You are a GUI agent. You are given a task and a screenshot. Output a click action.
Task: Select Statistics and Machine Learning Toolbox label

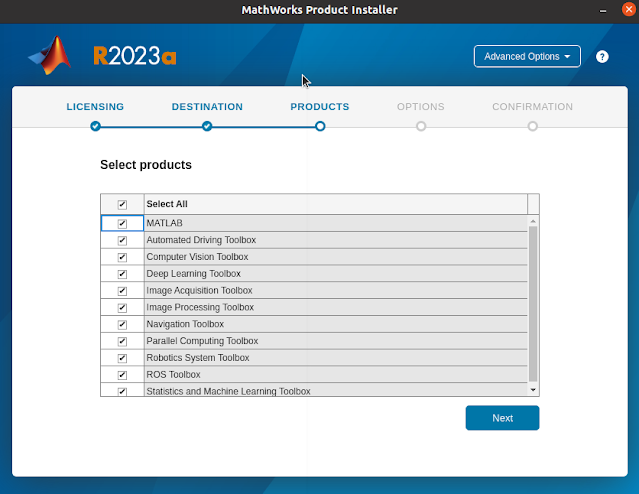228,391
